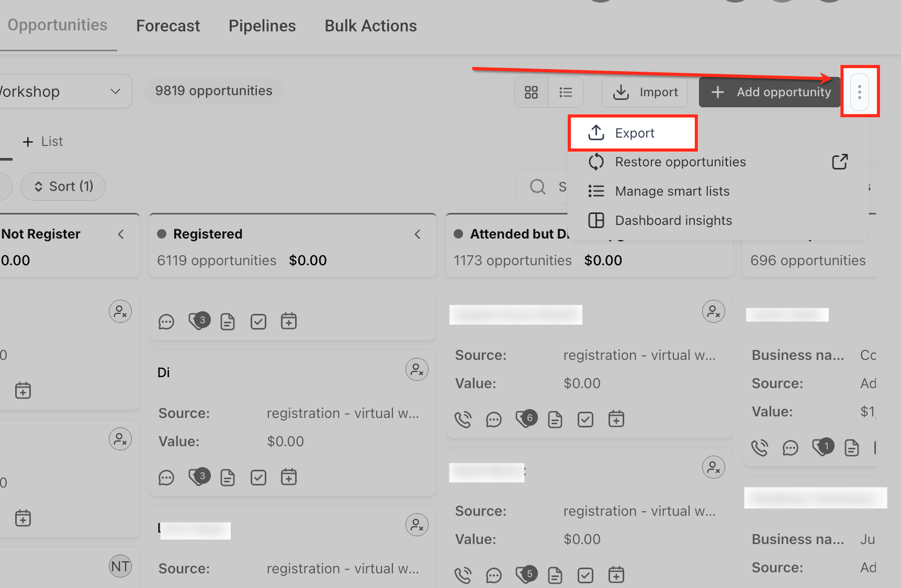This screenshot has width=901, height=588.
Task: Open conversation icon on Di card
Action: 166,478
